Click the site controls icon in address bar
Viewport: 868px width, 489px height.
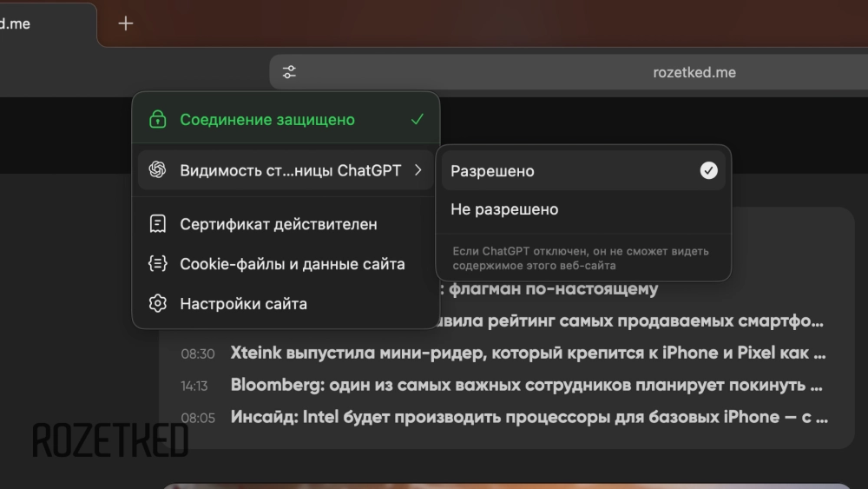[290, 73]
